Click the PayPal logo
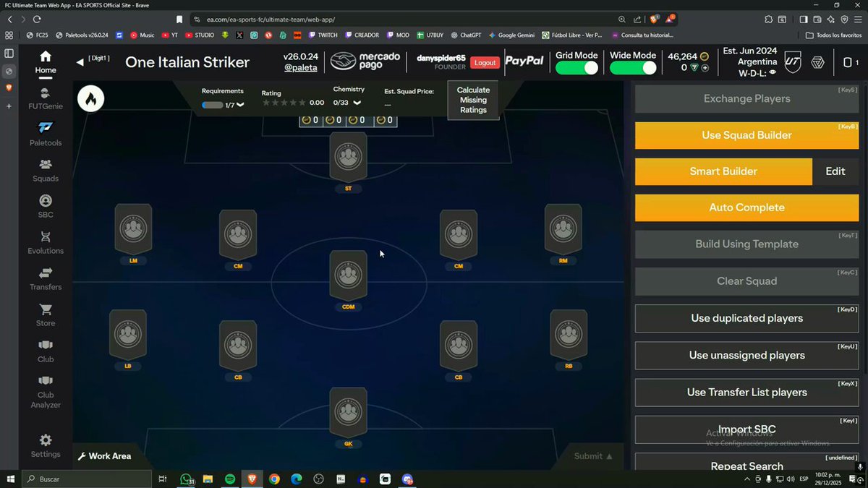Viewport: 868px width, 488px height. (524, 61)
